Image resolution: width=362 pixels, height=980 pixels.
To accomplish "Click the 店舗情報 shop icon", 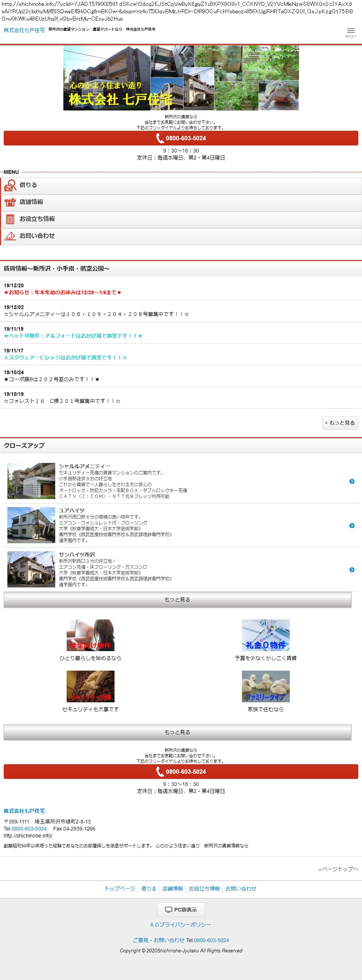I will point(10,202).
